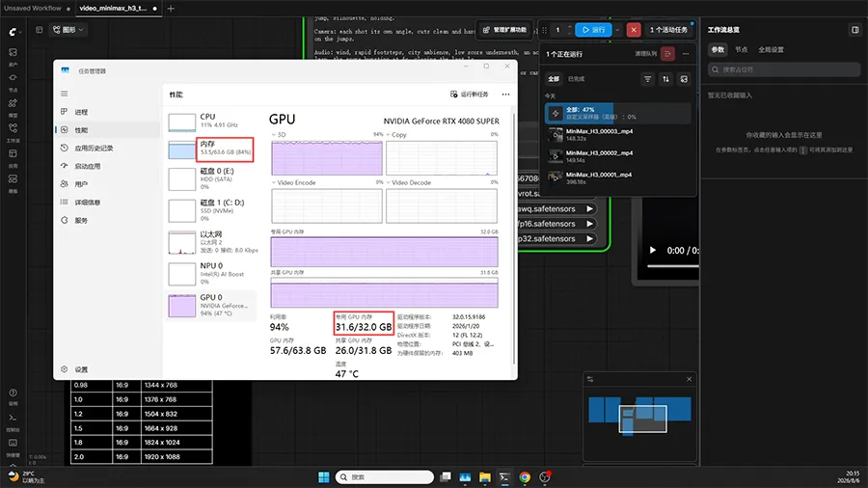Screen dimensions: 868x488
Task: Add a new workflow tab with plus
Action: tap(171, 9)
